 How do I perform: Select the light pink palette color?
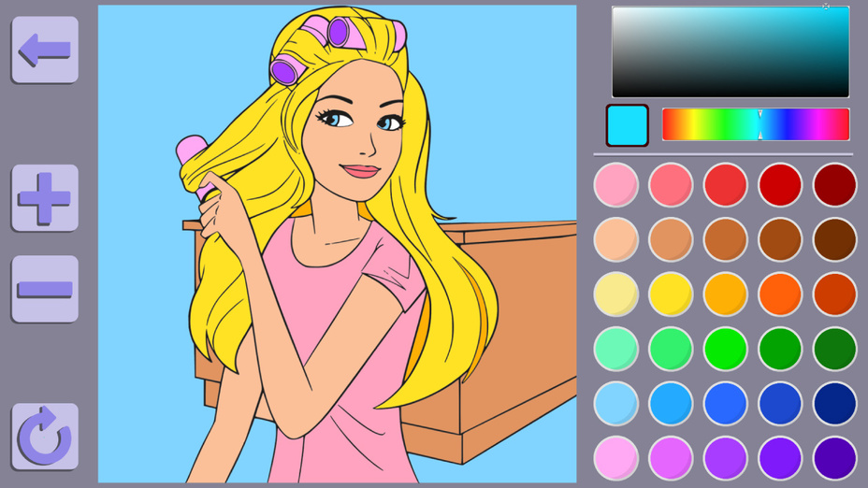pyautogui.click(x=616, y=185)
